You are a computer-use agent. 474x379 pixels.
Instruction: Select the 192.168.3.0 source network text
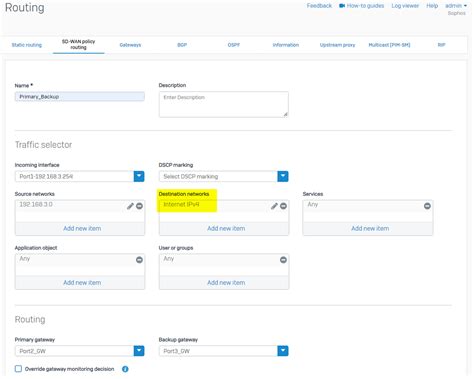pyautogui.click(x=36, y=204)
